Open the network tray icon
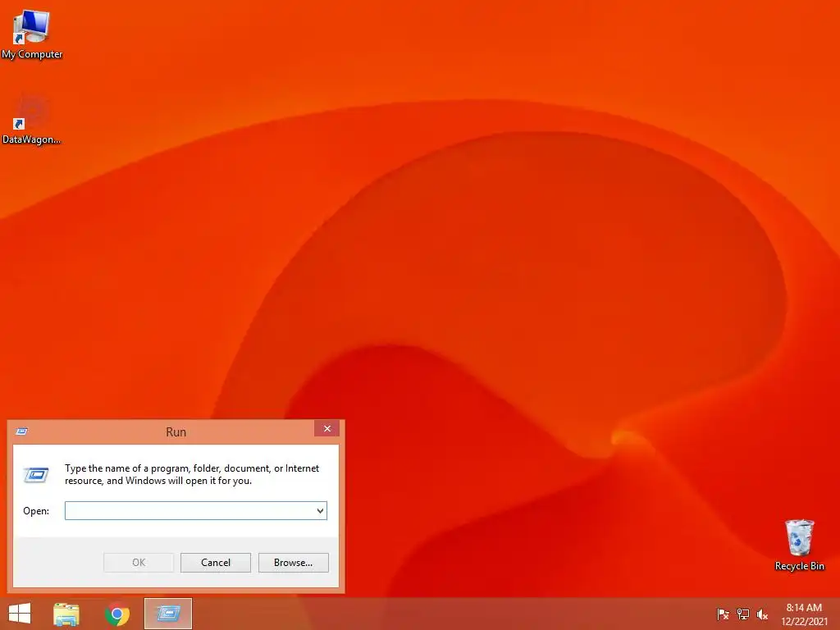Screen dimensions: 840x630 coord(743,614)
